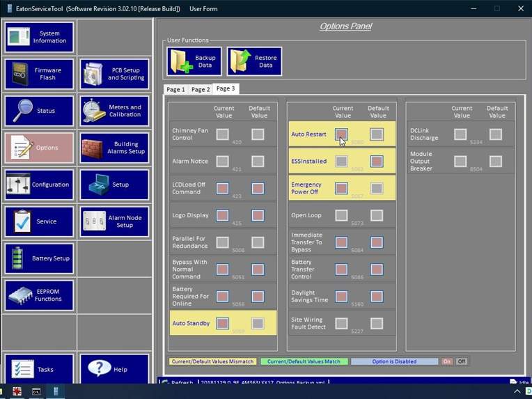The image size is (532, 399).
Task: Click the green Values Match legend
Action: pyautogui.click(x=304, y=361)
